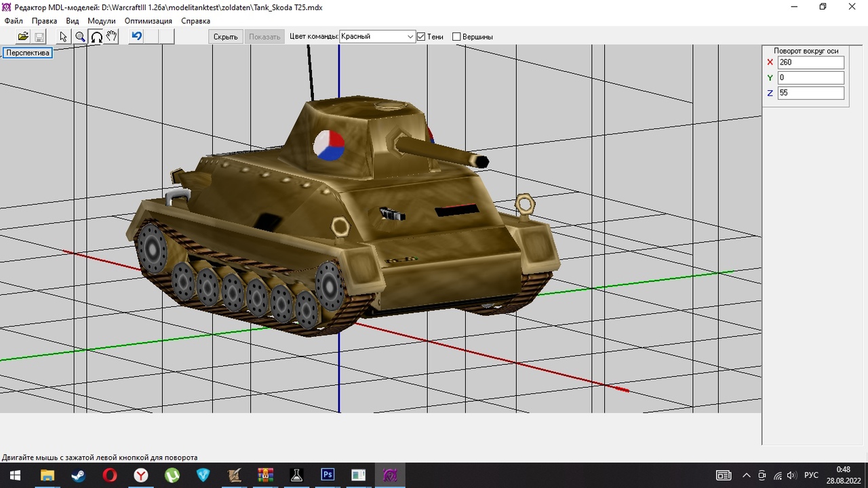868x488 pixels.
Task: Select the arrow pointer tool
Action: click(64, 37)
